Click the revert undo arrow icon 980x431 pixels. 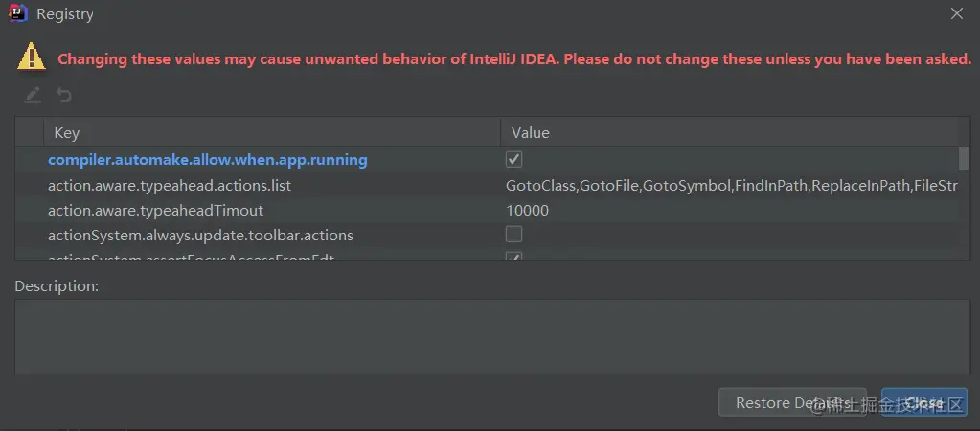tap(64, 95)
